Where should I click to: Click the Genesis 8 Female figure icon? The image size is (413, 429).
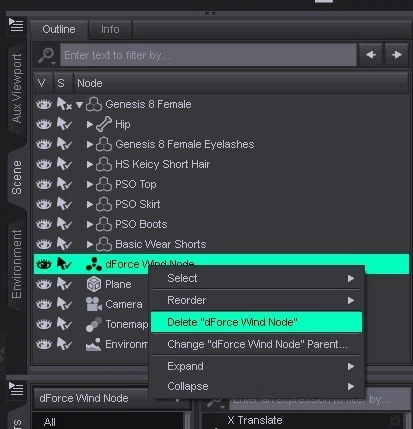94,104
